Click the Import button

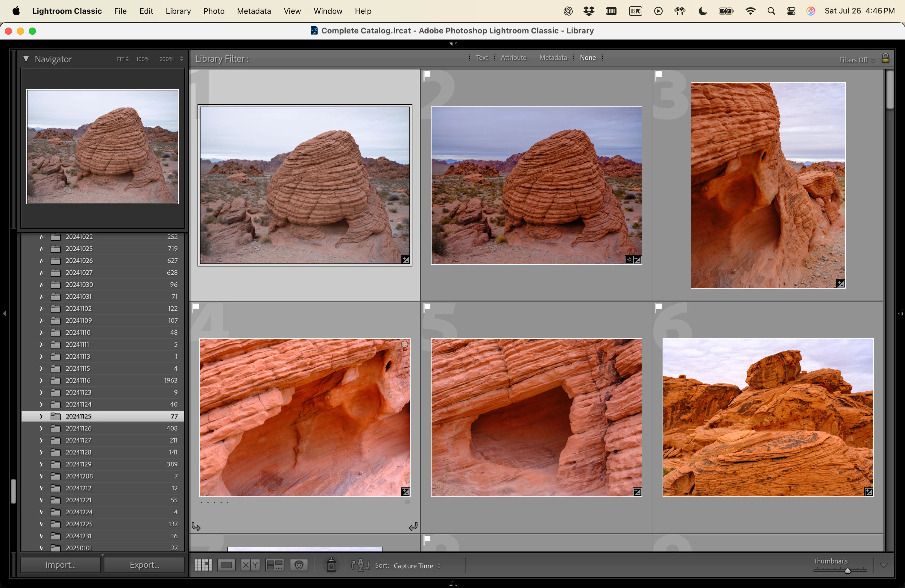pyautogui.click(x=60, y=565)
